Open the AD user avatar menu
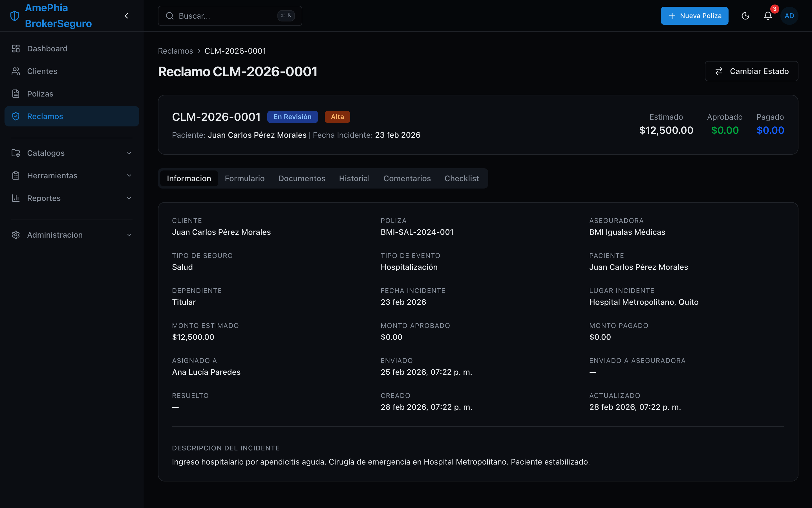 789,16
